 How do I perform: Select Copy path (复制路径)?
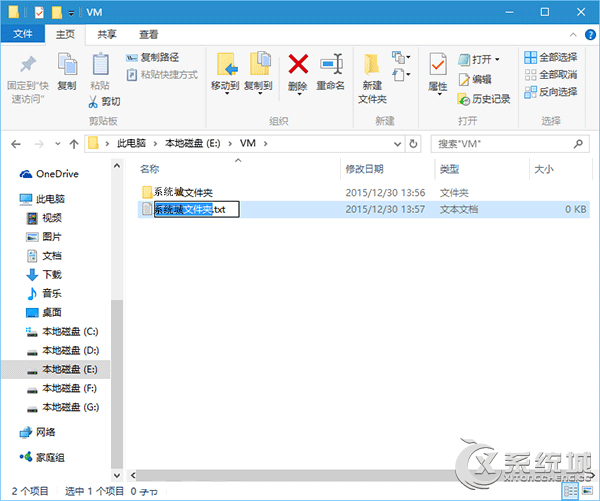pos(152,57)
